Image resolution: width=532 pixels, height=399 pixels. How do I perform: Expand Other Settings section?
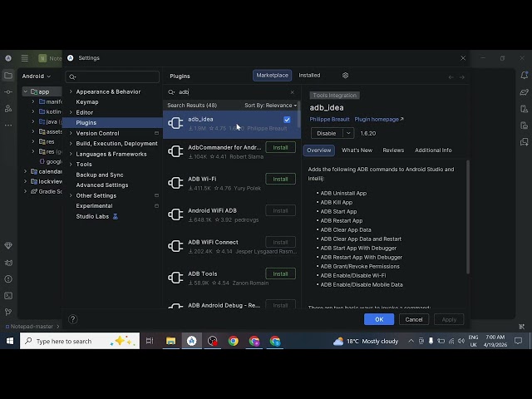(71, 196)
